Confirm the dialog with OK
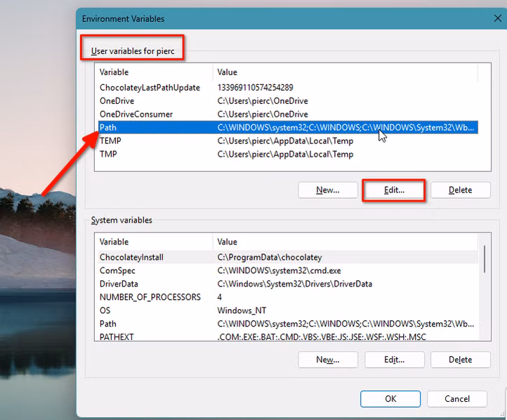This screenshot has height=420, width=507. 390,399
